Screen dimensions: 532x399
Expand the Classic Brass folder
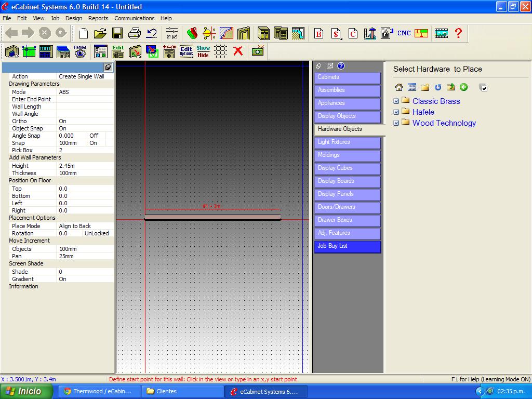pyautogui.click(x=436, y=101)
